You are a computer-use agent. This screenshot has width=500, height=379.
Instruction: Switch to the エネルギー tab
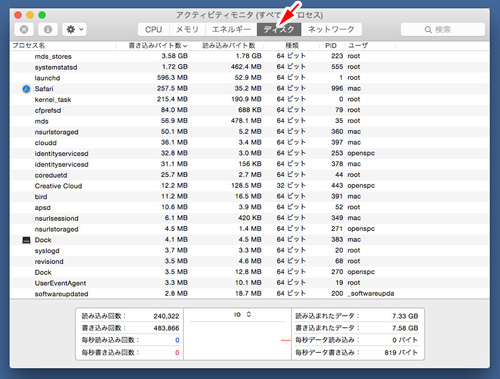pyautogui.click(x=231, y=30)
